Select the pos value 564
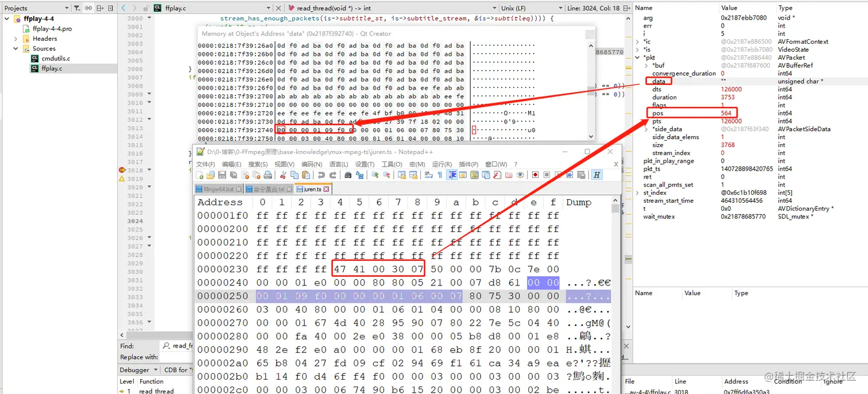 [x=726, y=113]
